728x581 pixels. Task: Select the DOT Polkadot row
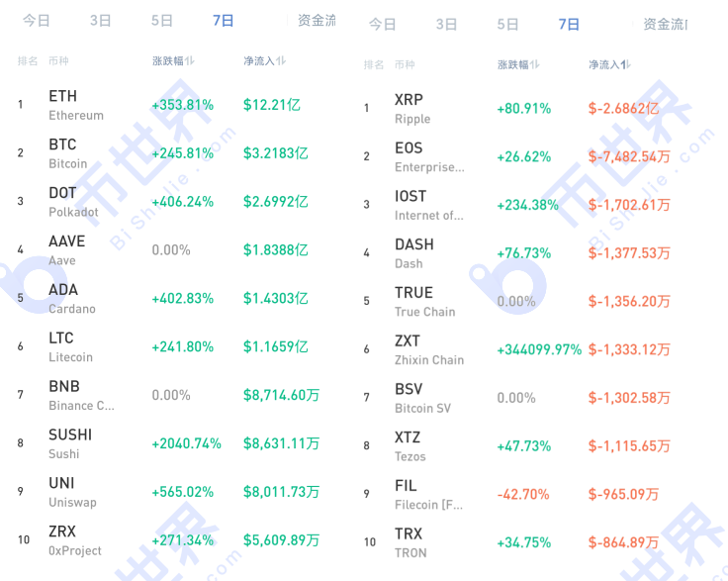pyautogui.click(x=73, y=202)
